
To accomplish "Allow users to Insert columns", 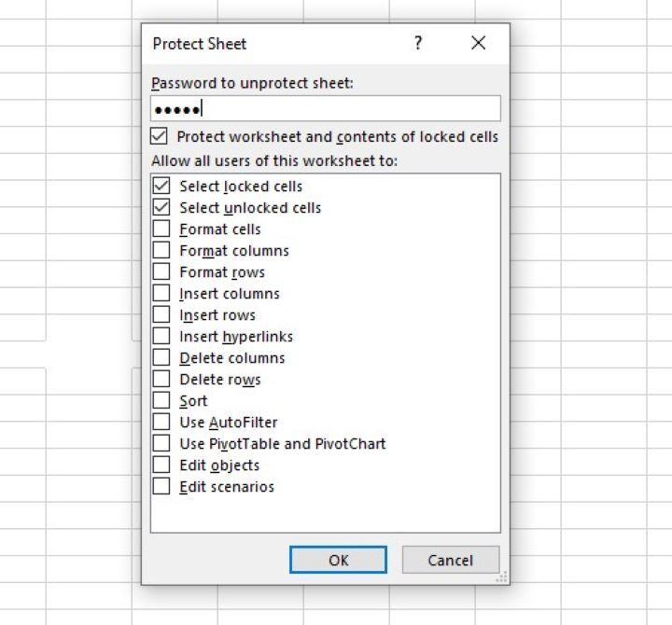I will pos(161,294).
